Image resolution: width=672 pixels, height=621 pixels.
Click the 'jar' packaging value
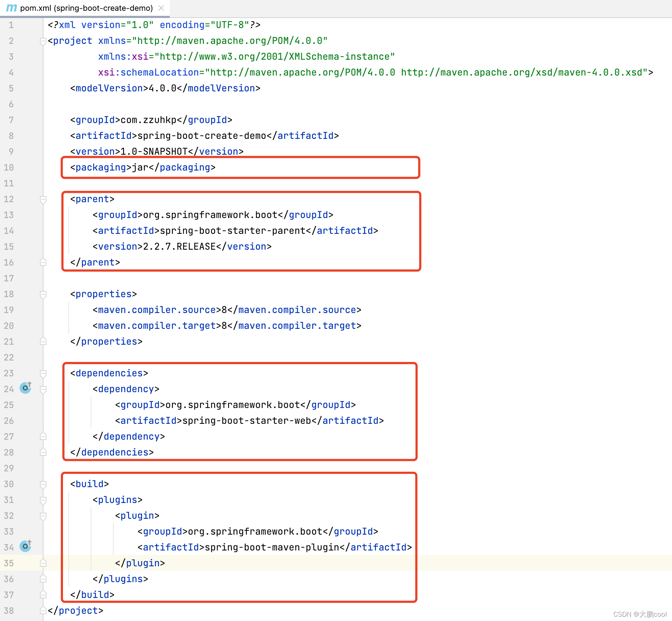[x=140, y=168]
